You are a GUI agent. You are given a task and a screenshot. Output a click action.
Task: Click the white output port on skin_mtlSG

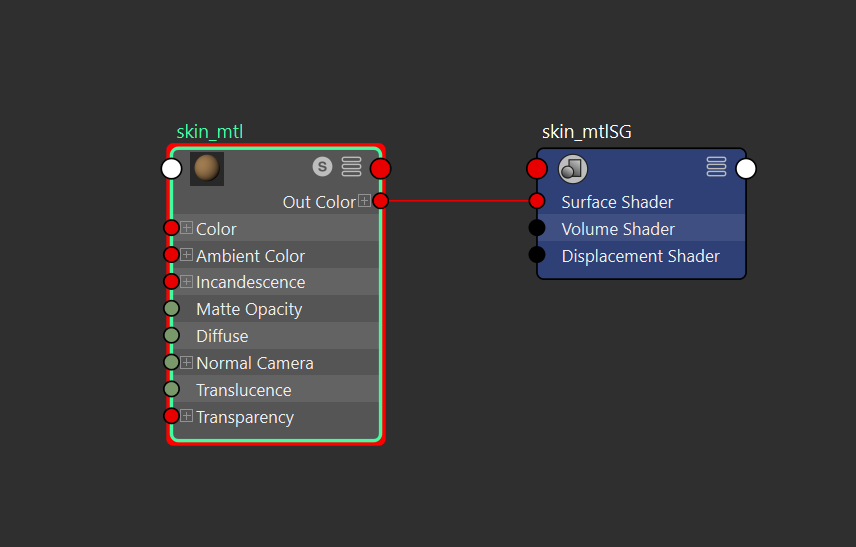pos(746,169)
